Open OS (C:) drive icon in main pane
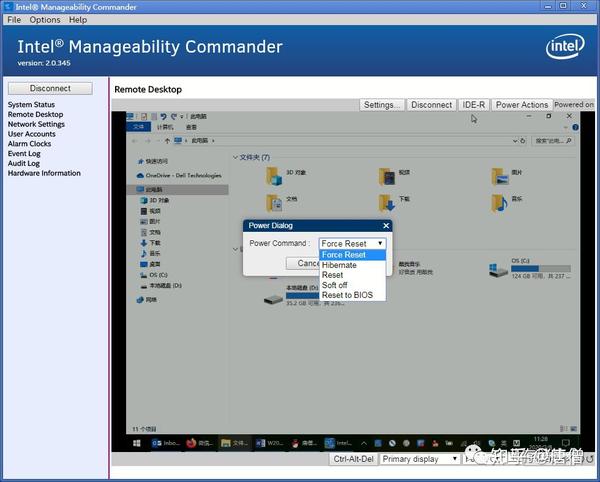The width and height of the screenshot is (600, 482). [x=498, y=270]
